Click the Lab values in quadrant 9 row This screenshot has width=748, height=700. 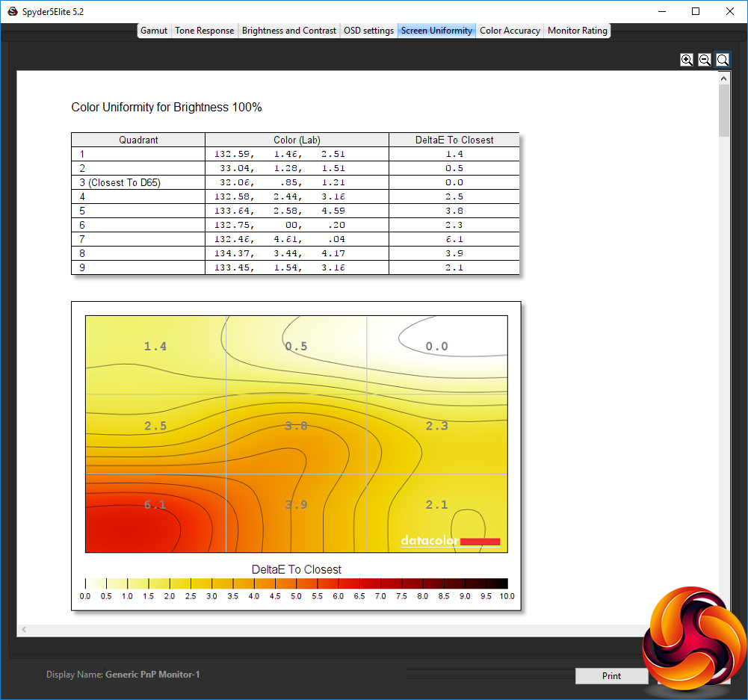click(x=279, y=267)
